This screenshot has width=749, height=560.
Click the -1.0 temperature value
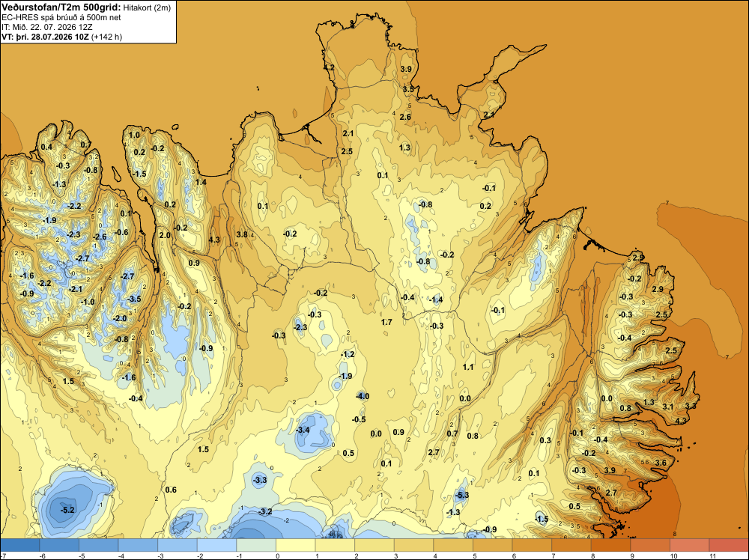(x=88, y=302)
